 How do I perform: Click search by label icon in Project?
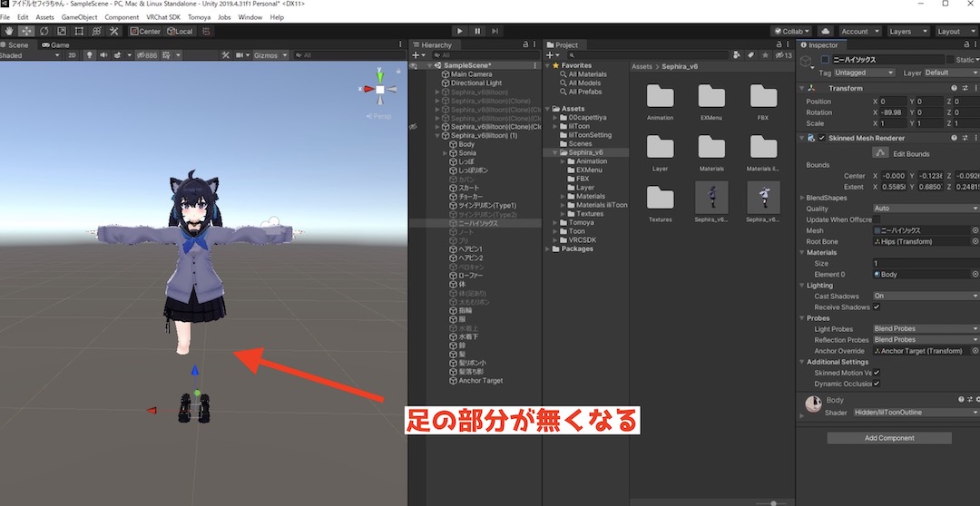click(751, 55)
